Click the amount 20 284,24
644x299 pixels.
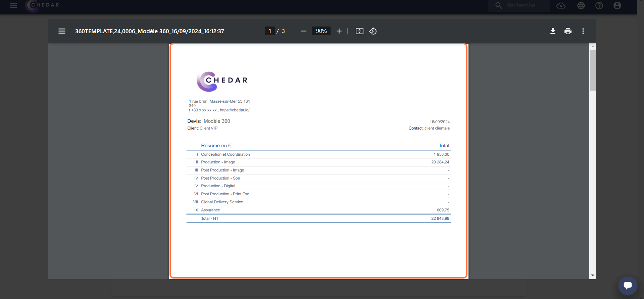(x=440, y=162)
